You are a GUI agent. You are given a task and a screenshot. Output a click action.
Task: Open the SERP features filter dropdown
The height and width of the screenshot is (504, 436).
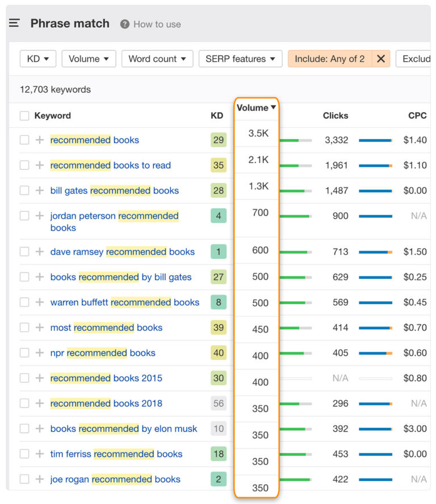(240, 58)
